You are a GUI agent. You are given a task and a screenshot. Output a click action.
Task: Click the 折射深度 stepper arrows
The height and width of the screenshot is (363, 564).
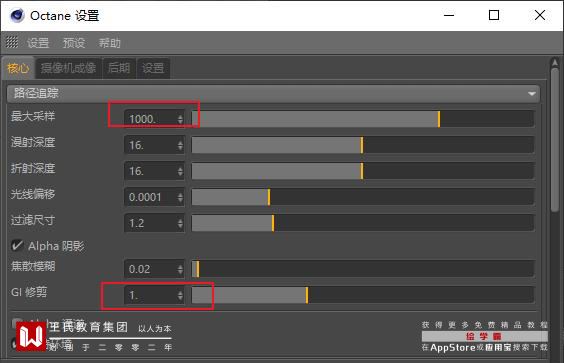point(180,171)
